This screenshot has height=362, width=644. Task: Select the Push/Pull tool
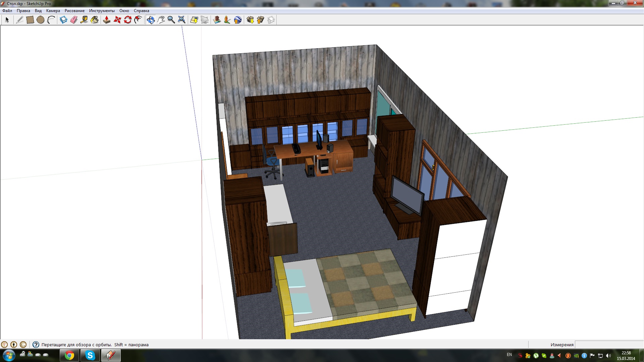[x=107, y=20]
